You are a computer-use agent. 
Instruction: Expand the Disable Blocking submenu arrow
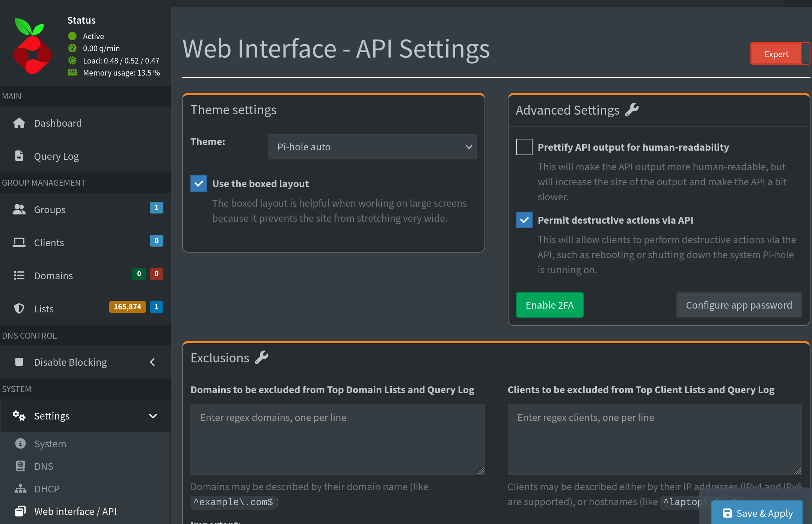(x=152, y=362)
